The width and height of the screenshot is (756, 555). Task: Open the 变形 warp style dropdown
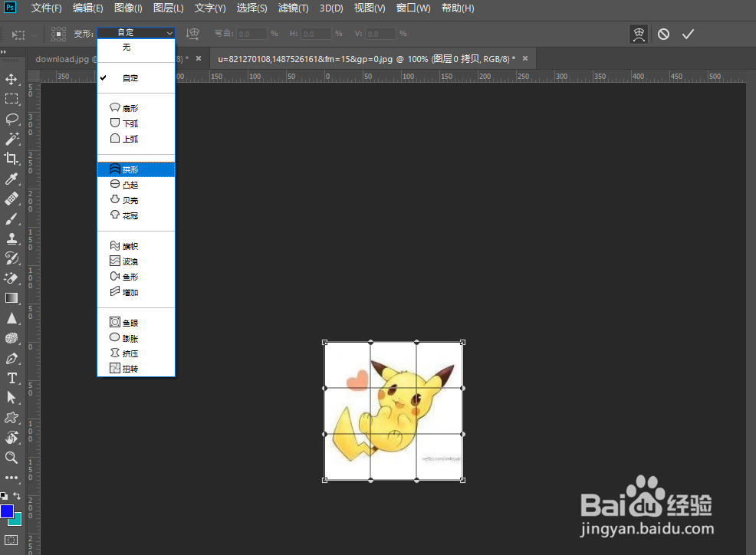click(136, 33)
